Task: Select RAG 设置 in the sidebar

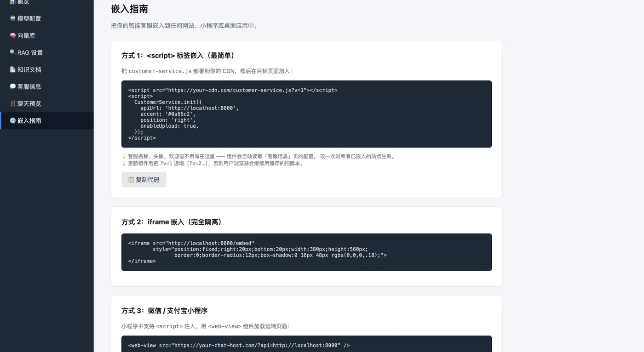Action: pos(46,52)
